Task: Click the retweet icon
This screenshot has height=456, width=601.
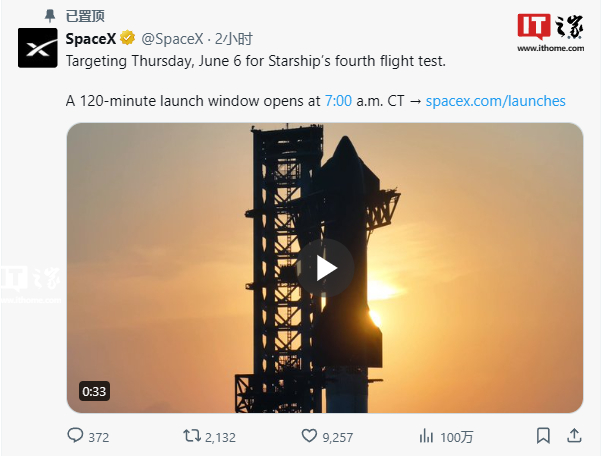Action: point(191,436)
